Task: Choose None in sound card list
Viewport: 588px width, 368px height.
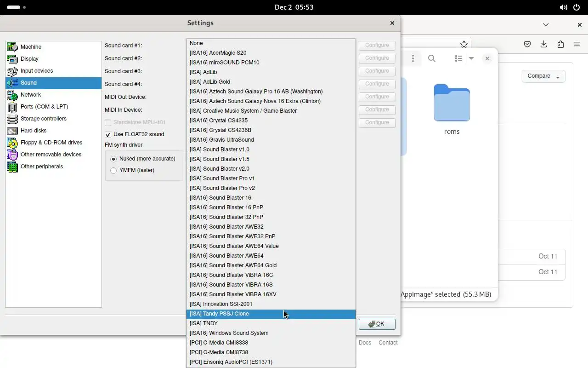Action: click(271, 43)
